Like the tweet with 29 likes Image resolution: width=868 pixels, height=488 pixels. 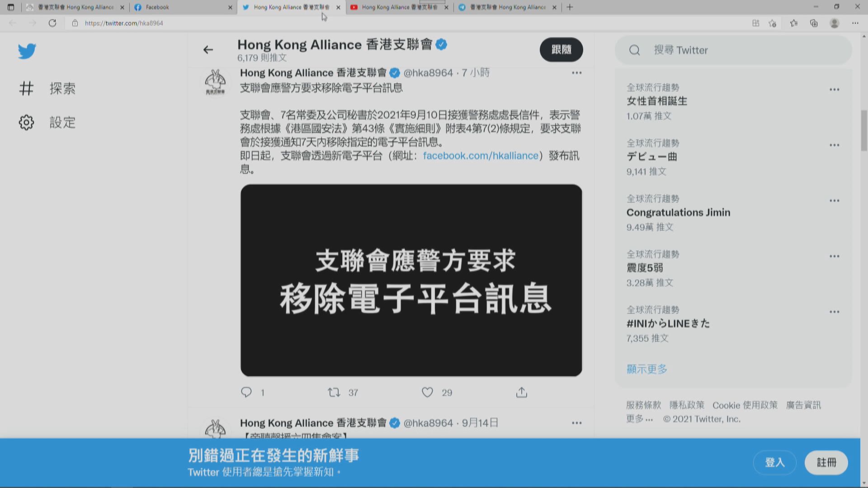[427, 392]
